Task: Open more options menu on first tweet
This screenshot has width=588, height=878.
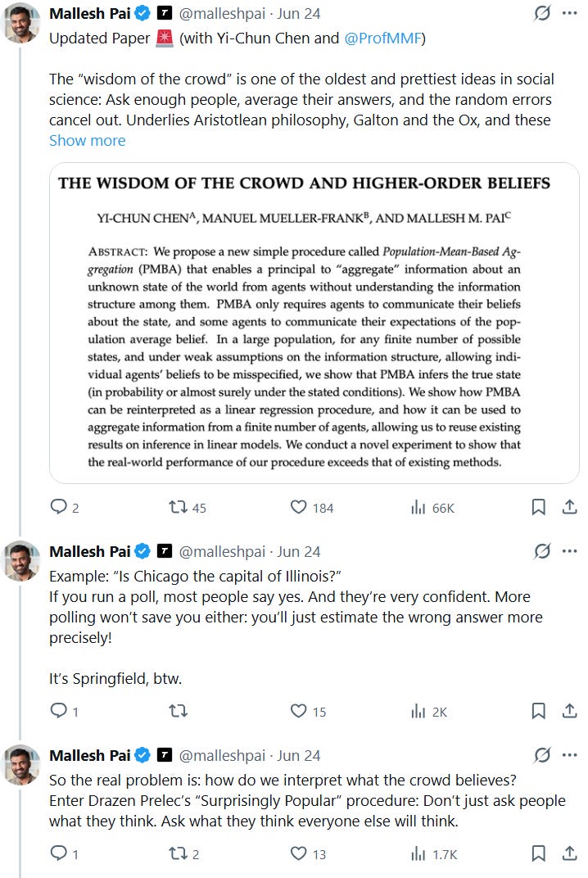Action: (569, 13)
